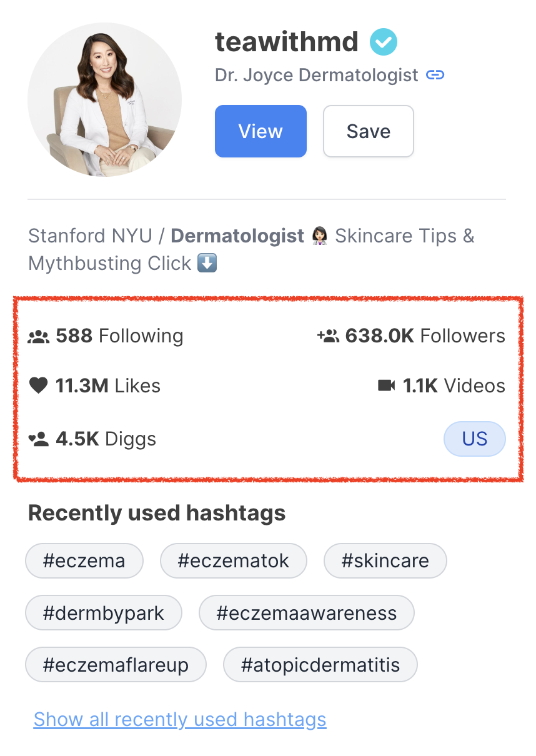Select the #dermbypark hashtag chip
The image size is (536, 756).
click(103, 613)
